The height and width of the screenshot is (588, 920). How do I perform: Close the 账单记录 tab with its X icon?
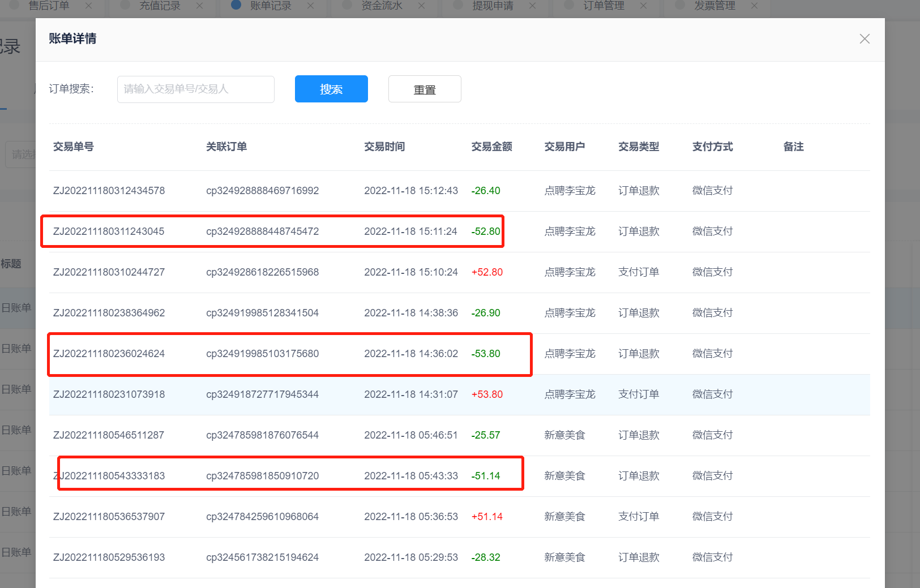tap(310, 6)
